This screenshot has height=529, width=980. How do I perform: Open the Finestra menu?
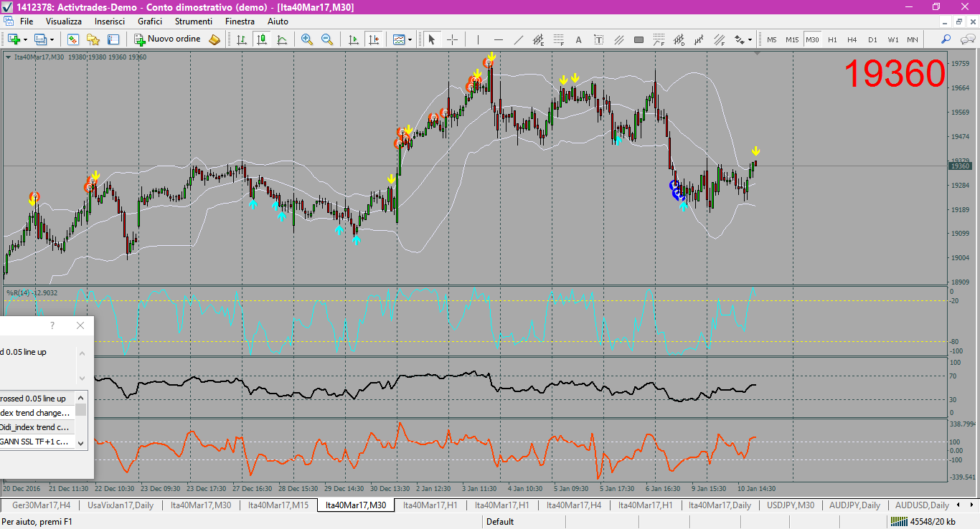pyautogui.click(x=240, y=22)
